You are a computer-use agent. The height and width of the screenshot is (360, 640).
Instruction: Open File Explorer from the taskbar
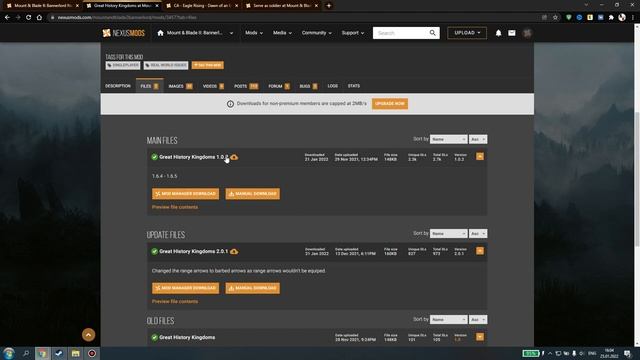click(x=76, y=353)
